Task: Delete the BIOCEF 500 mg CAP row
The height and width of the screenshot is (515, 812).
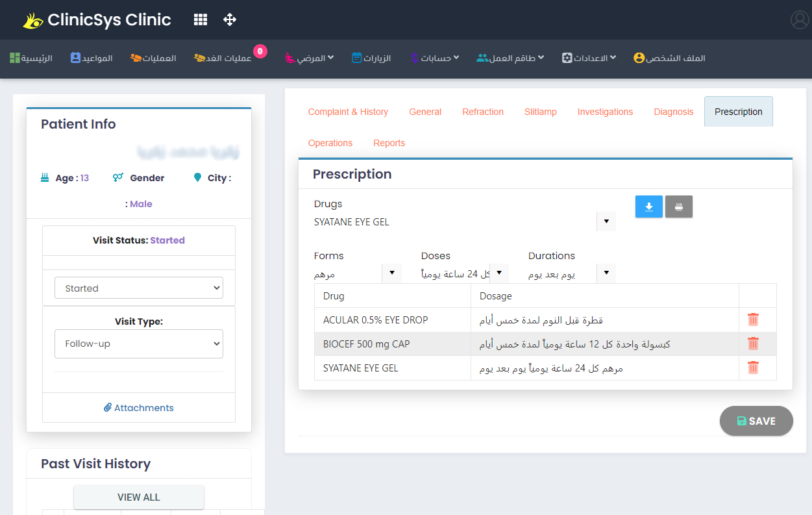Action: point(753,344)
